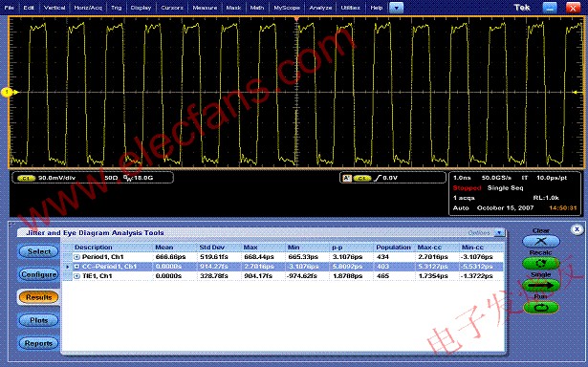Open the File menu
The width and height of the screenshot is (588, 367).
point(9,8)
